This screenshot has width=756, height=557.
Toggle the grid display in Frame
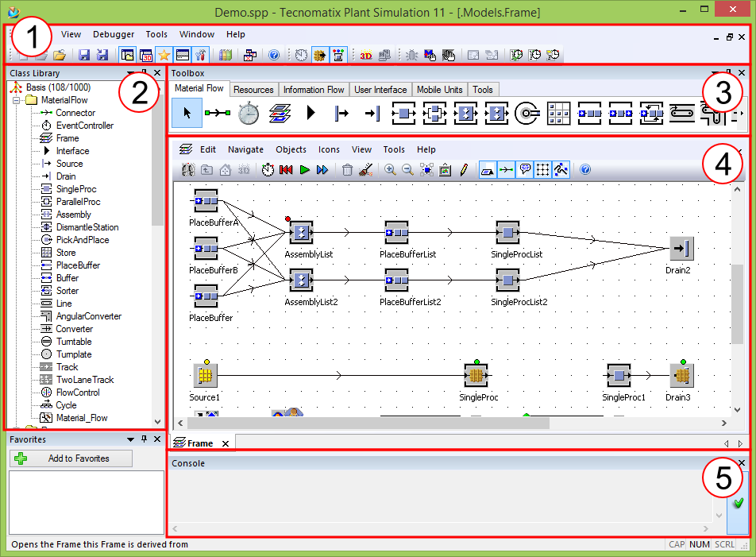[x=542, y=170]
